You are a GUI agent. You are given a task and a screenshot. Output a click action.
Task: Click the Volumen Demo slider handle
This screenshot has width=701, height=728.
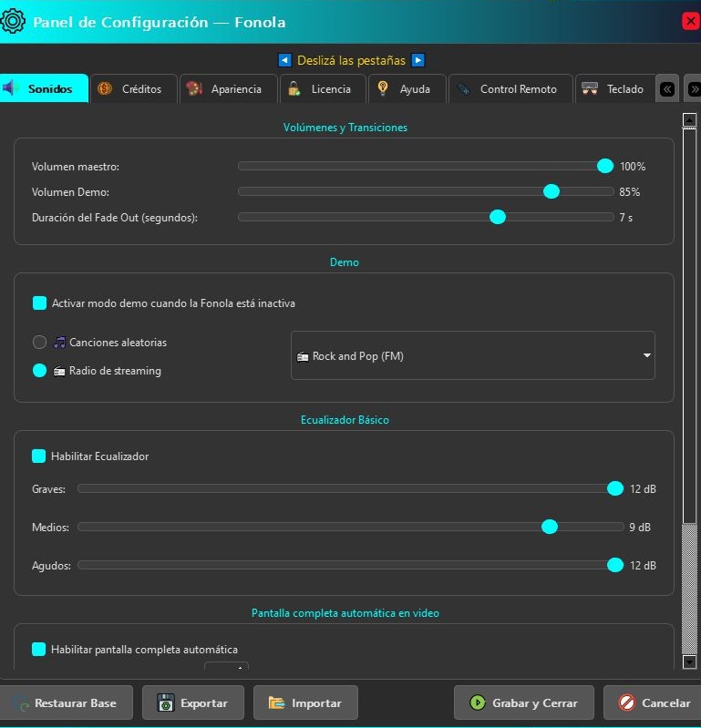pyautogui.click(x=552, y=191)
